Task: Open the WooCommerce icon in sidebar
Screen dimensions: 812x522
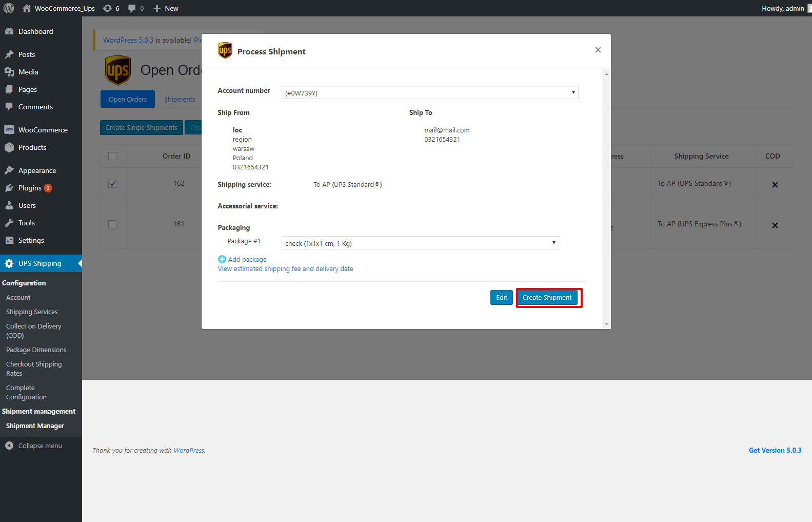Action: 9,130
